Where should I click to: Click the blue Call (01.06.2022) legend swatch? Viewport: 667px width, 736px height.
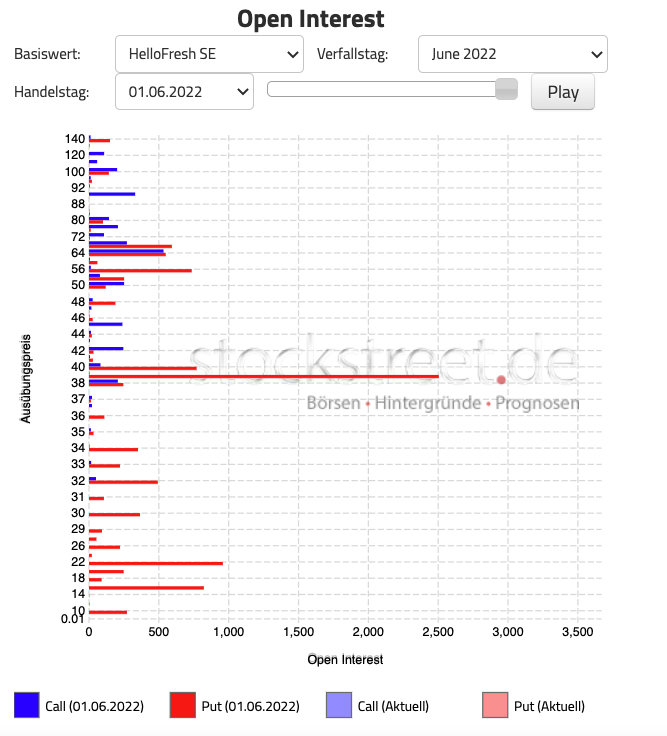(x=27, y=705)
